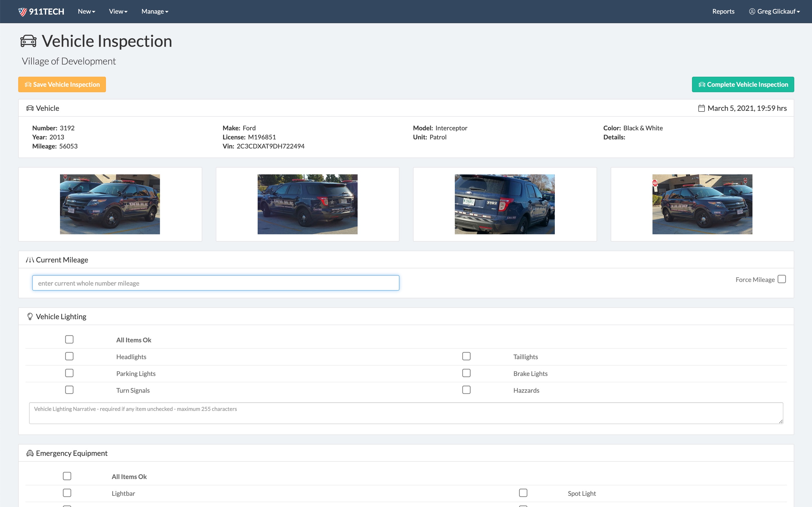Click the current mileage input field
This screenshot has width=812, height=507.
215,283
